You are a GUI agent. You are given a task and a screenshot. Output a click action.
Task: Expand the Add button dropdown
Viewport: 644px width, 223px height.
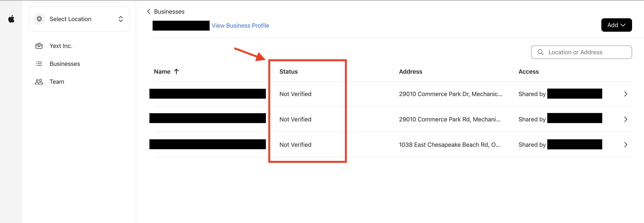[x=616, y=25]
